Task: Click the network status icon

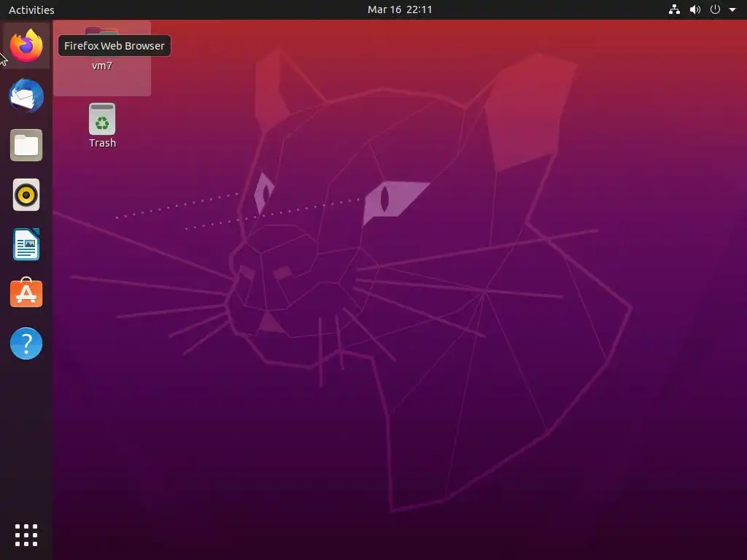Action: tap(674, 9)
